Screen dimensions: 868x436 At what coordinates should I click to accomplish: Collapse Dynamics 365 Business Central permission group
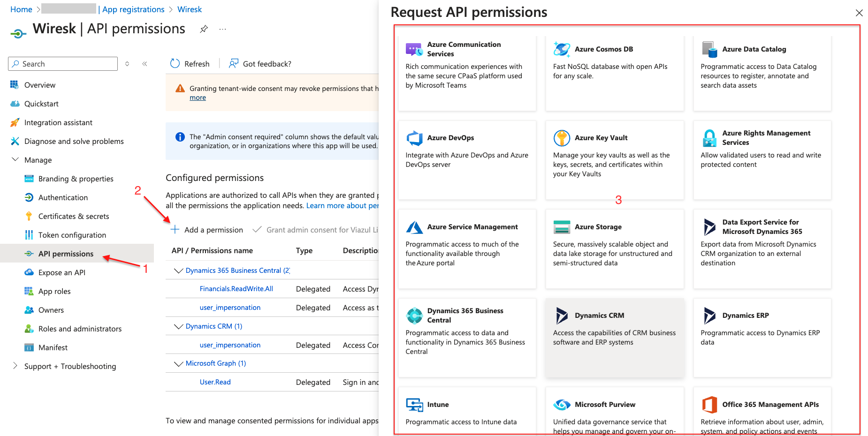(178, 271)
